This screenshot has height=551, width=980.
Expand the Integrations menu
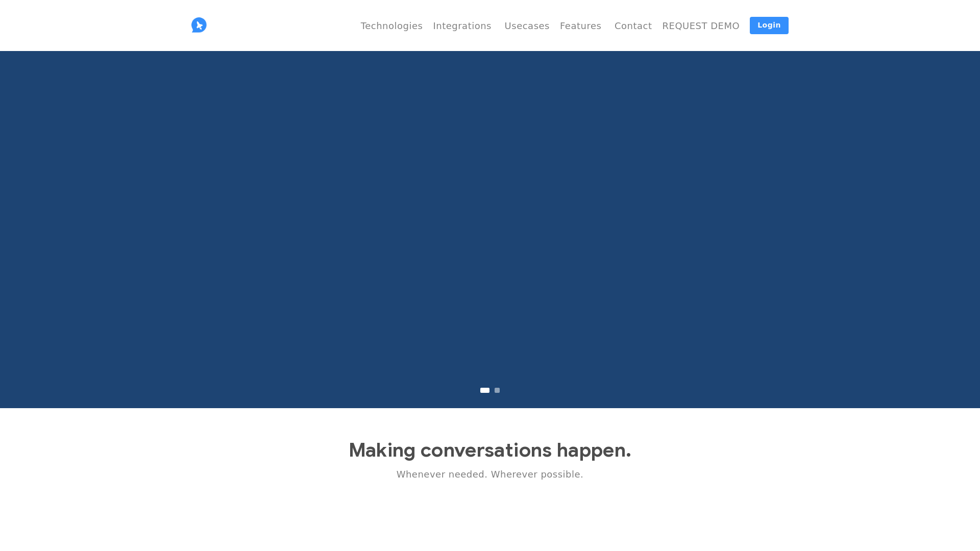tap(462, 26)
